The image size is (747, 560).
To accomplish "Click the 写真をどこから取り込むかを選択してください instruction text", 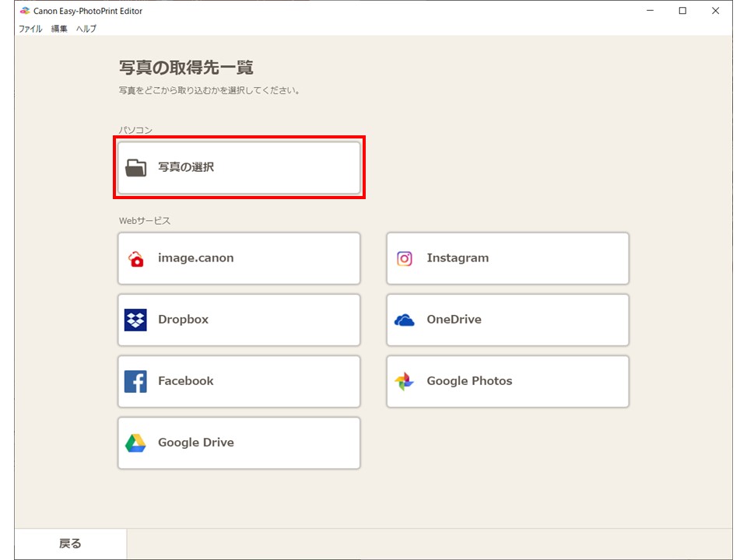I will point(209,90).
